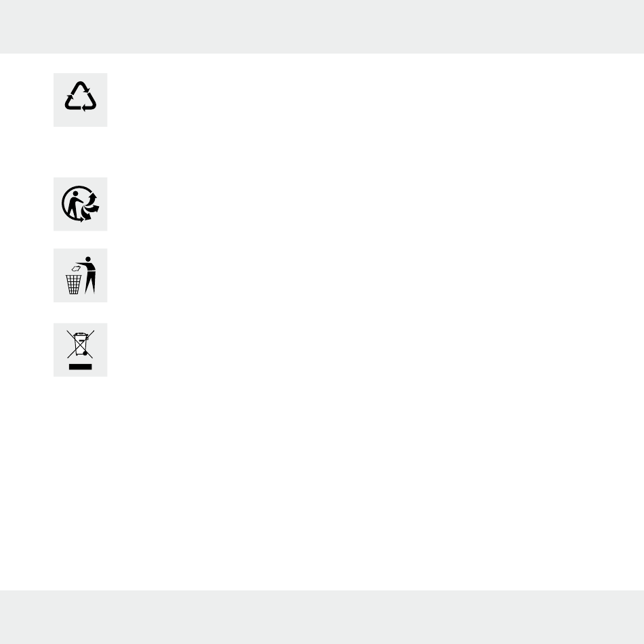The width and height of the screenshot is (644, 644).
Task: Click the wire waste basket in Tidyman icon
Action: tap(73, 285)
